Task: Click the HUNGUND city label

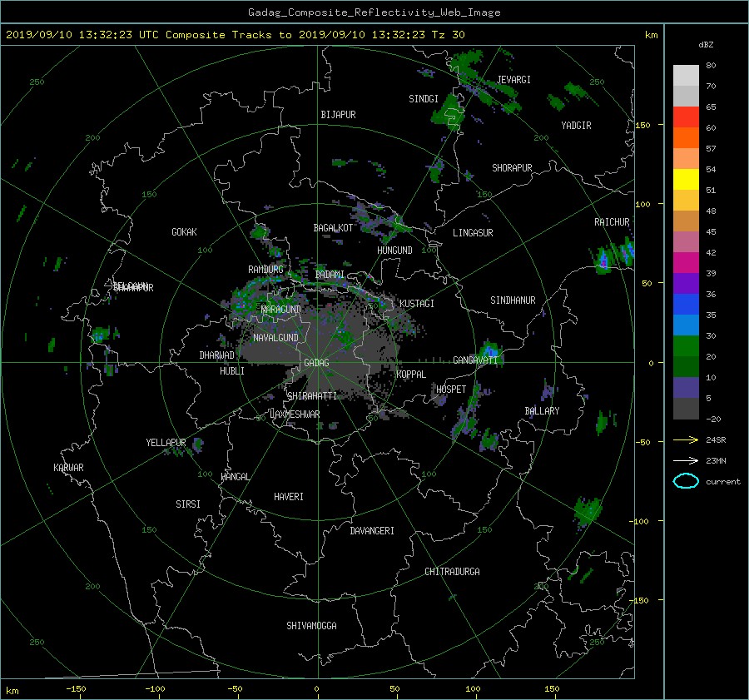Action: pyautogui.click(x=394, y=251)
